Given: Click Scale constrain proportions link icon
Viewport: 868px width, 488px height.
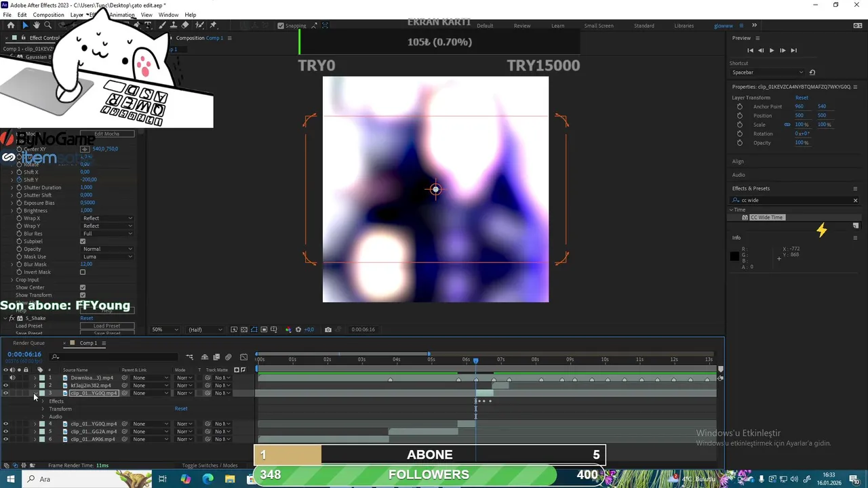Looking at the screenshot, I should (x=787, y=125).
